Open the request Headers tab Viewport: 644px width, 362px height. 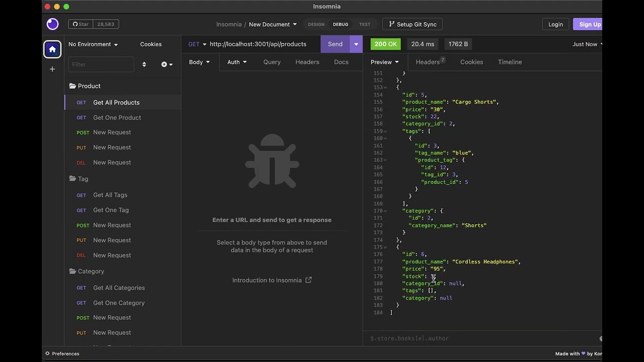(307, 62)
